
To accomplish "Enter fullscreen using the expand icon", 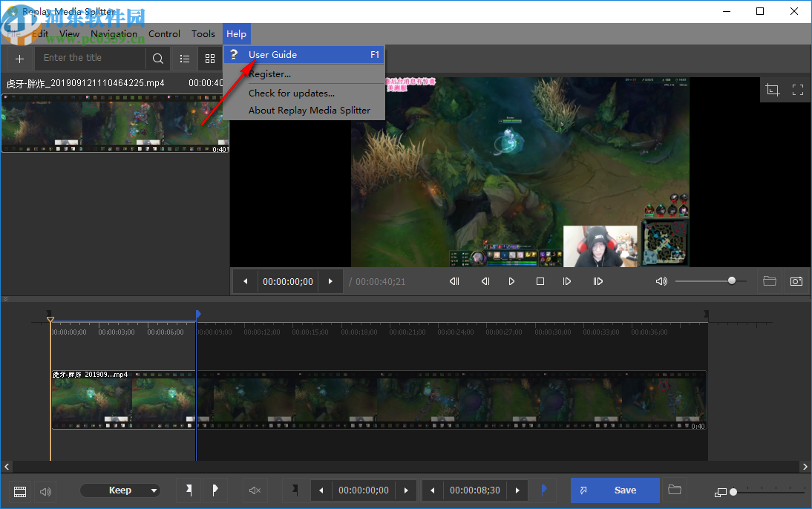I will click(798, 89).
